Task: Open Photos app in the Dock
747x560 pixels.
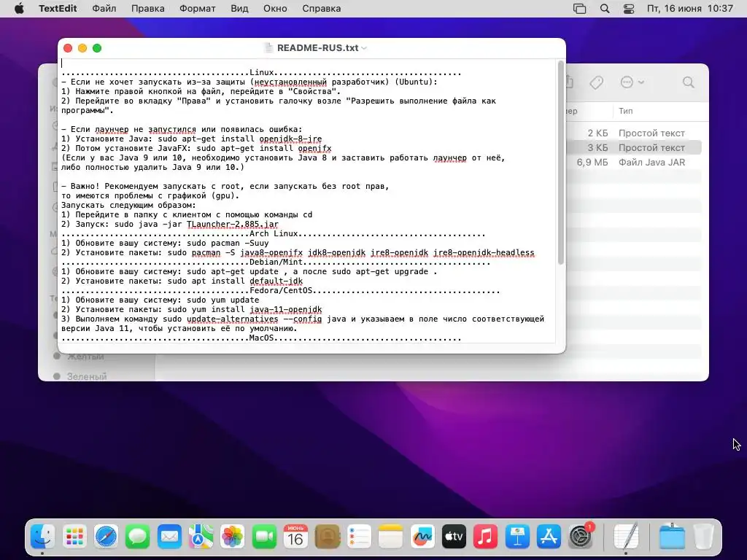Action: [x=233, y=536]
